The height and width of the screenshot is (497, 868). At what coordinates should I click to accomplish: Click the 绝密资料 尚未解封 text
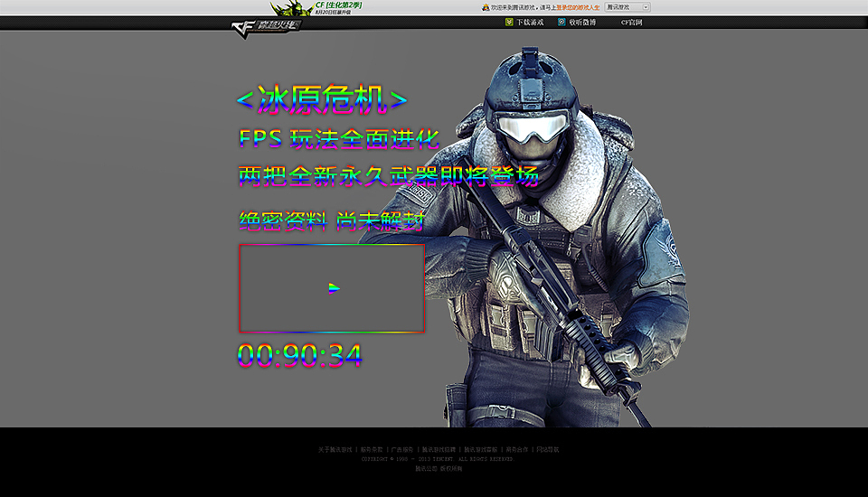point(332,220)
